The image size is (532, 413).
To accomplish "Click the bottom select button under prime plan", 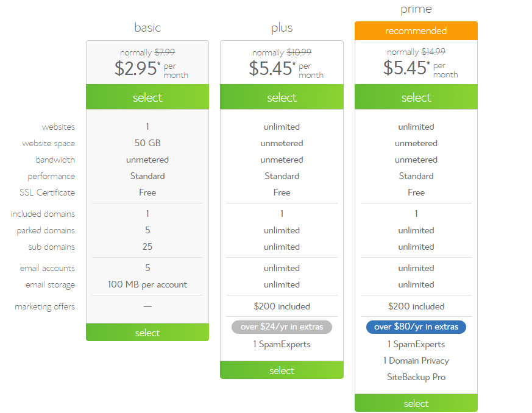I will pyautogui.click(x=416, y=403).
